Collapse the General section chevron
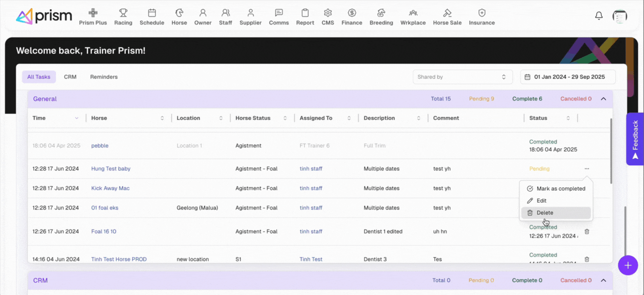The height and width of the screenshot is (295, 644). coord(603,99)
